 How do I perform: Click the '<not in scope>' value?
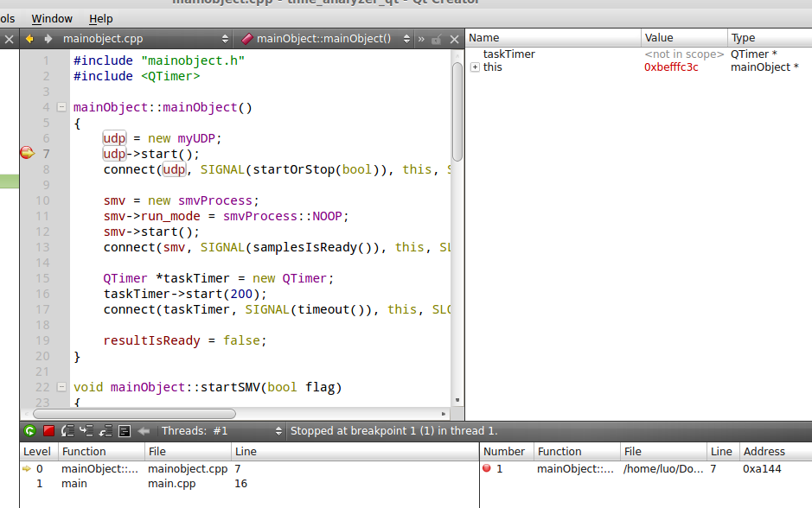click(x=683, y=54)
